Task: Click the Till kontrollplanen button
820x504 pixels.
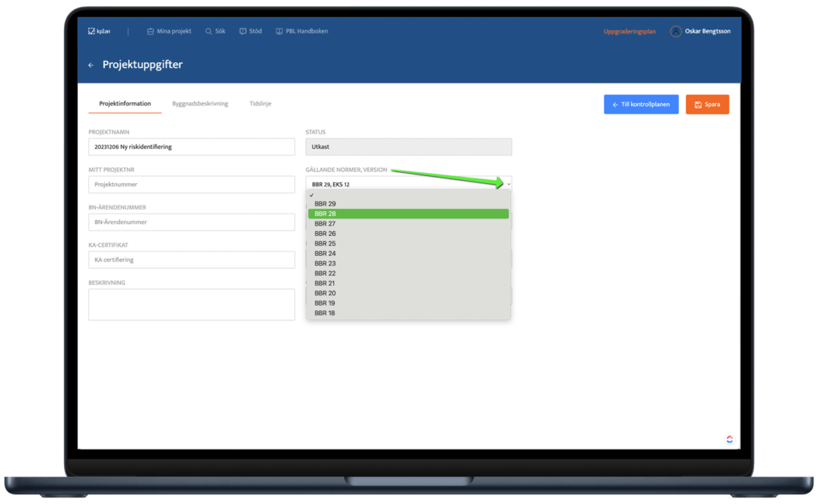Action: [641, 105]
